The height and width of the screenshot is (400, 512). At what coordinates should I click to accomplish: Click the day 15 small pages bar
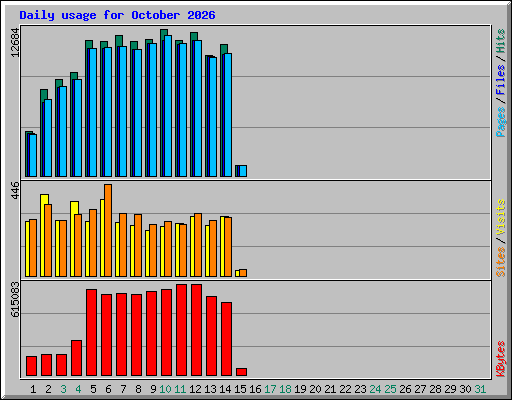[243, 171]
